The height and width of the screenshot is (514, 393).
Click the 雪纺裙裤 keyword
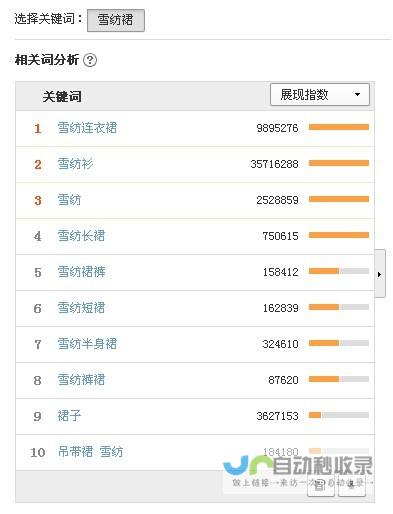tap(81, 272)
